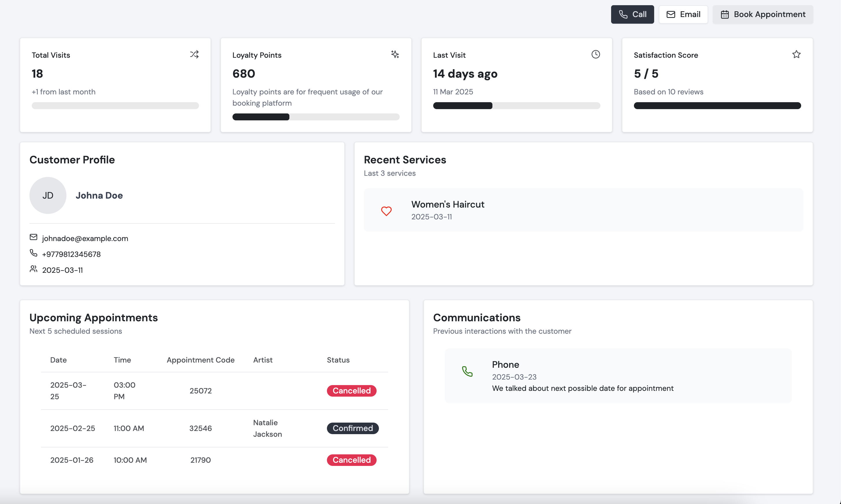
Task: Click the calendar icon in Book Appointment
Action: (725, 14)
